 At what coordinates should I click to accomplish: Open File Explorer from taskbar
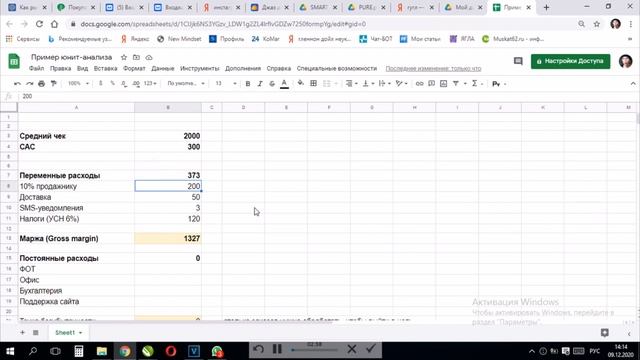coord(102,351)
